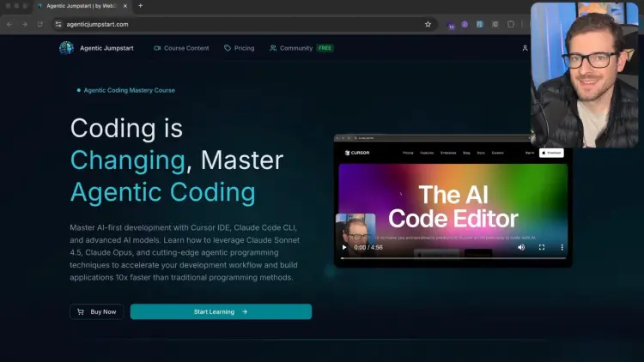Image resolution: width=644 pixels, height=362 pixels.
Task: Mute the video with the speaker icon
Action: pyautogui.click(x=521, y=248)
